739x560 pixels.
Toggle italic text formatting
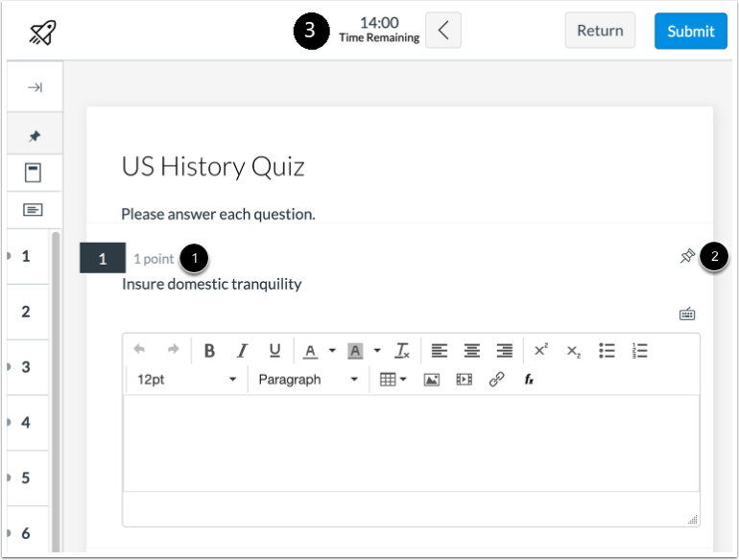242,350
